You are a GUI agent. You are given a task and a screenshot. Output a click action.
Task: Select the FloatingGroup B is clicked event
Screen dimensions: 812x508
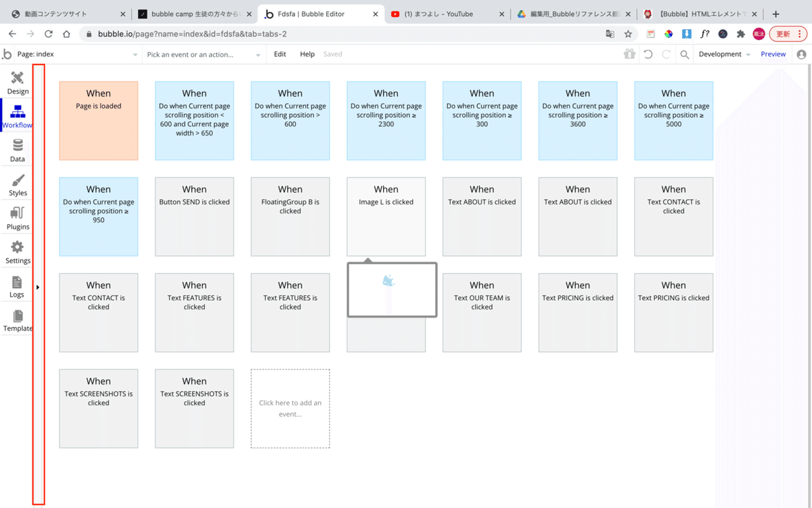(290, 217)
